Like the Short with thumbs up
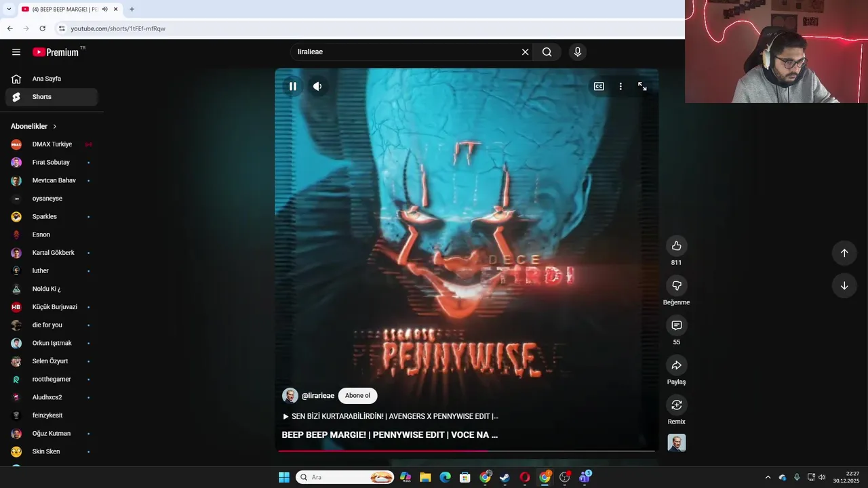Image resolution: width=868 pixels, height=488 pixels. [x=676, y=246]
